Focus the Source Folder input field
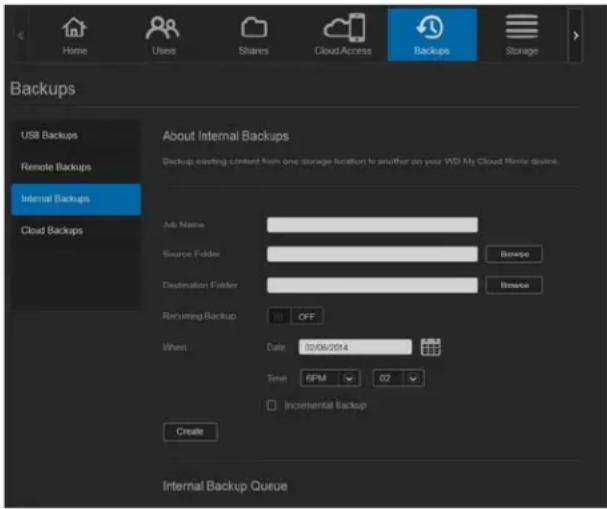The image size is (607, 509). point(372,254)
